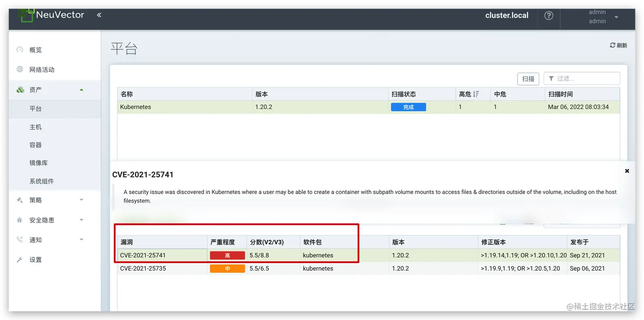Collapse the 资产 section arrow
This screenshot has width=644, height=320.
[x=81, y=89]
